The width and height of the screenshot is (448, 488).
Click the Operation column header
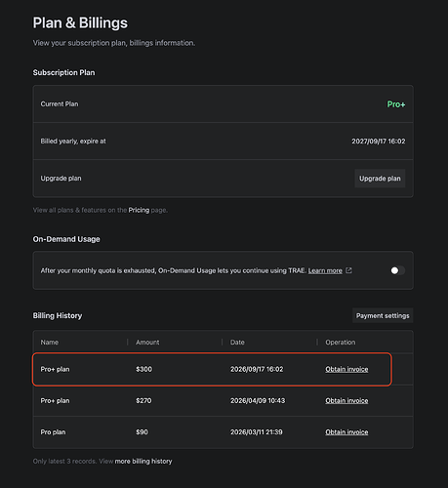(x=341, y=343)
